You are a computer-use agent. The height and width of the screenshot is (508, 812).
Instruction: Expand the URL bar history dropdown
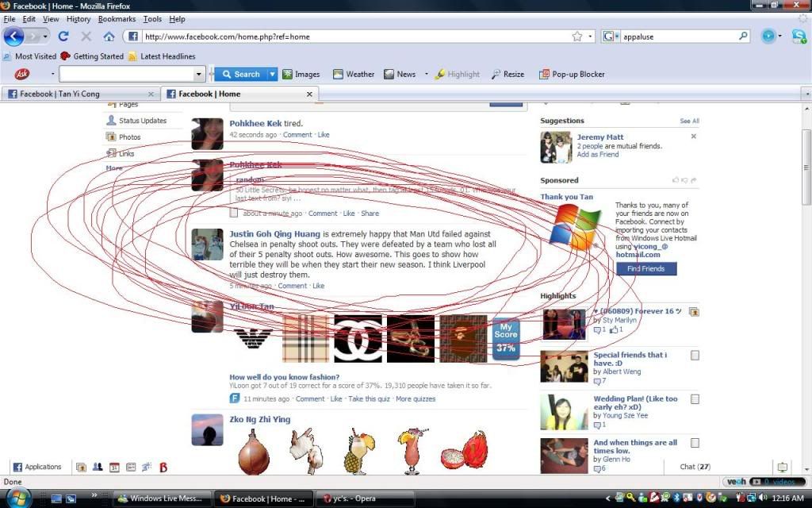coord(590,37)
